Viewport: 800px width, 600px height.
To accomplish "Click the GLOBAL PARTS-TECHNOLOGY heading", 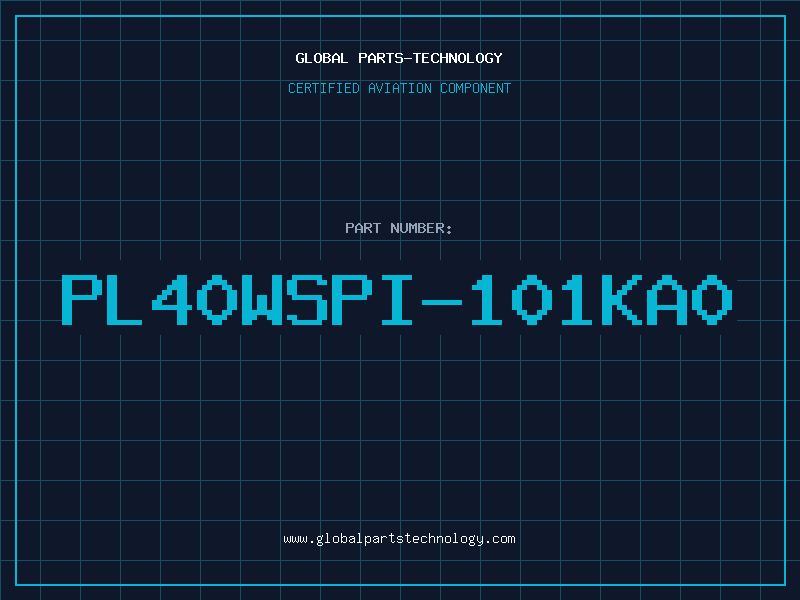I will 399,58.
